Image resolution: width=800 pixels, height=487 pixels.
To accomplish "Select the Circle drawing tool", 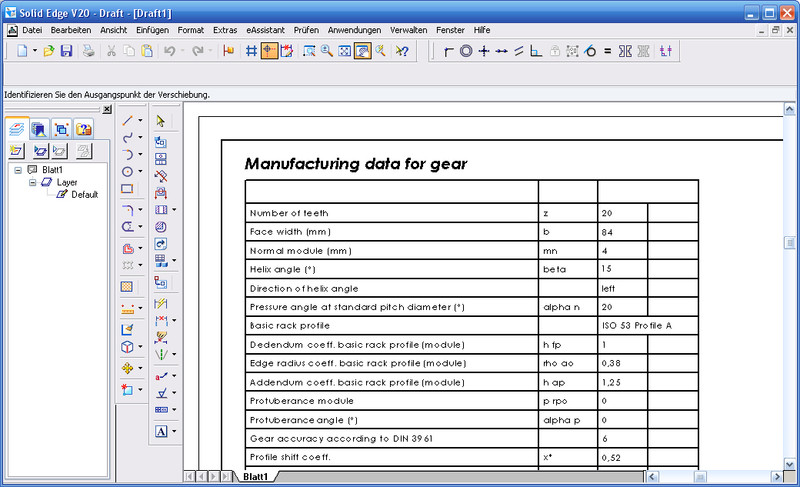I will (x=127, y=171).
